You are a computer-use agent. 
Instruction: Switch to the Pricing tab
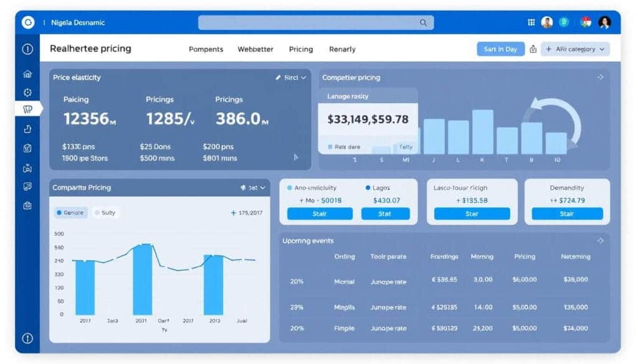pyautogui.click(x=301, y=49)
